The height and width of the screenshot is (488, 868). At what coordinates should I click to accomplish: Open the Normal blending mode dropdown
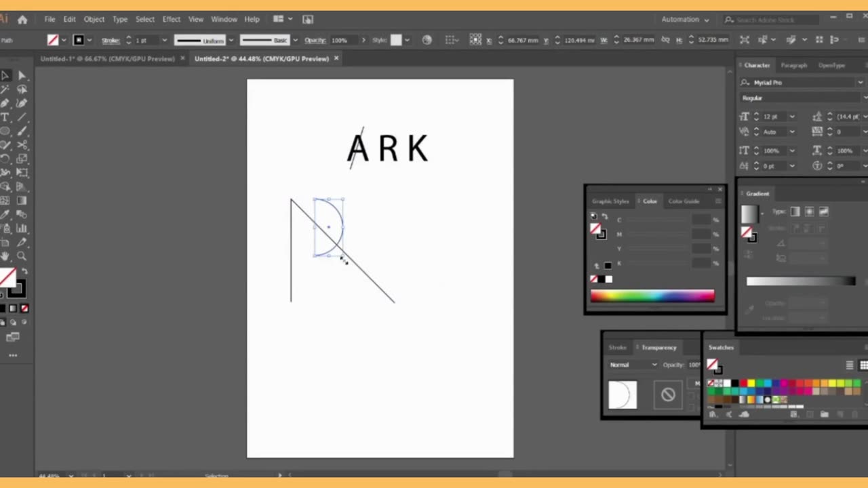tap(633, 365)
